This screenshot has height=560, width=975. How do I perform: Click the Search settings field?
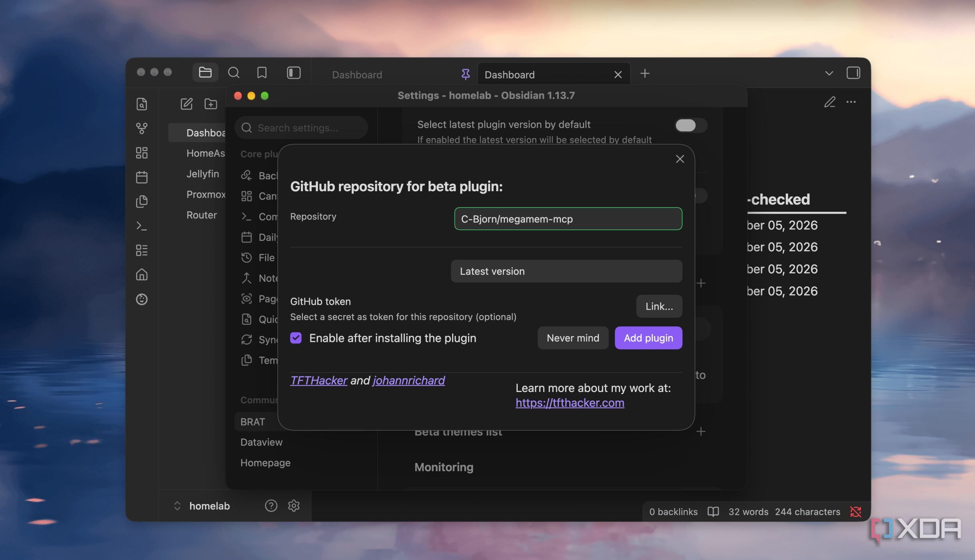pos(301,128)
